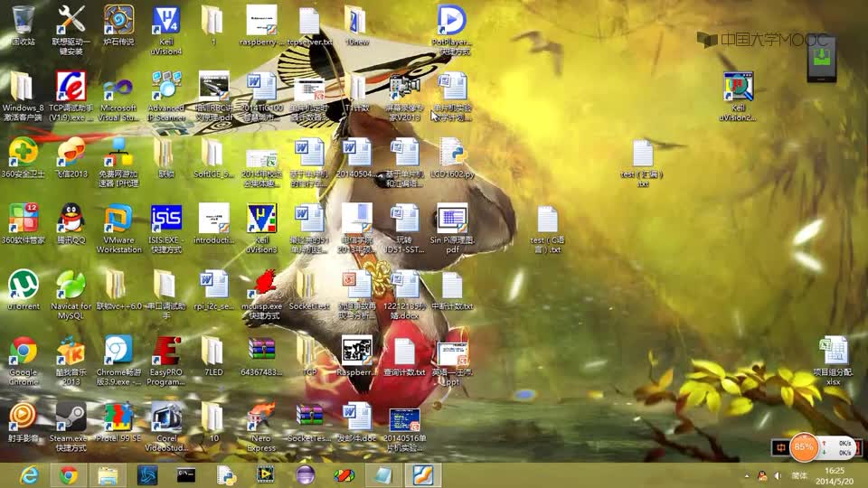
Task: Launch Tencent QQ penguin icon
Action: coord(71,223)
